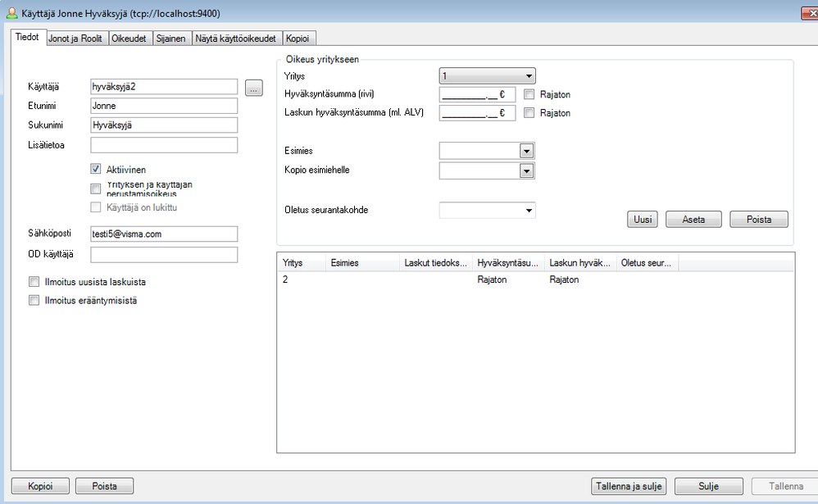
Task: Check Rajaton for Laskun hyväksyntäsumma
Action: point(529,113)
